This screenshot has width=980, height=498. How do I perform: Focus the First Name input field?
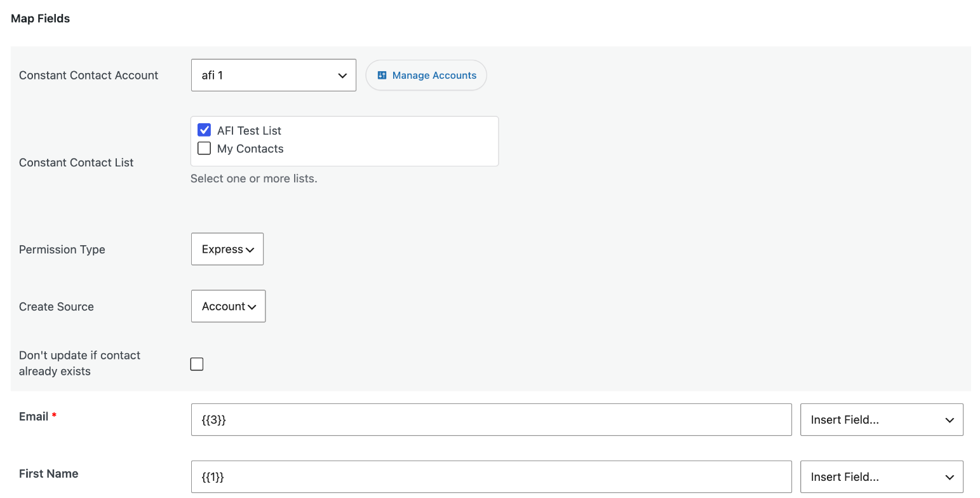pos(491,477)
